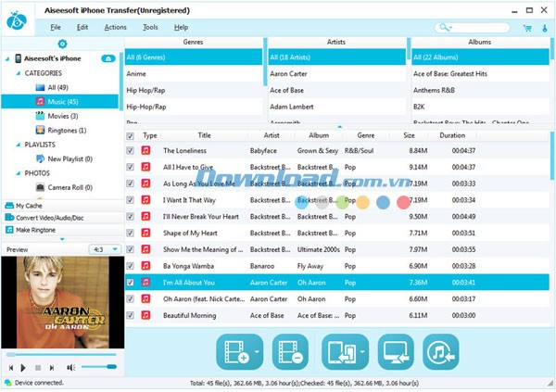556x392 pixels.
Task: Filter by Anthems R&B album
Action: (x=480, y=90)
